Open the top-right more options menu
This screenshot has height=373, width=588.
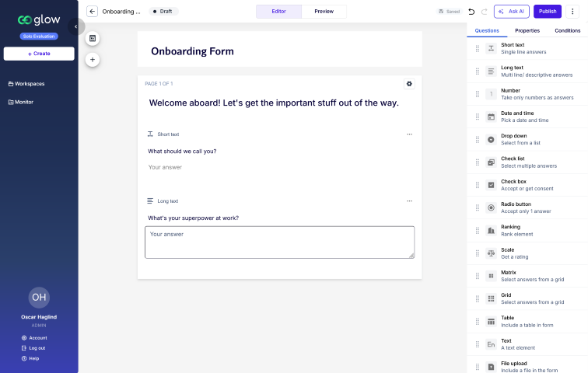point(572,11)
